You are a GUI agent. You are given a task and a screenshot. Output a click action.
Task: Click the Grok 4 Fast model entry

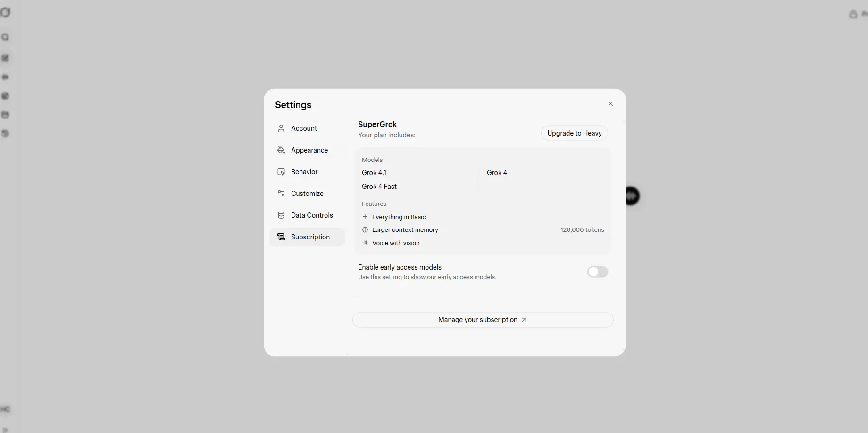tap(379, 187)
